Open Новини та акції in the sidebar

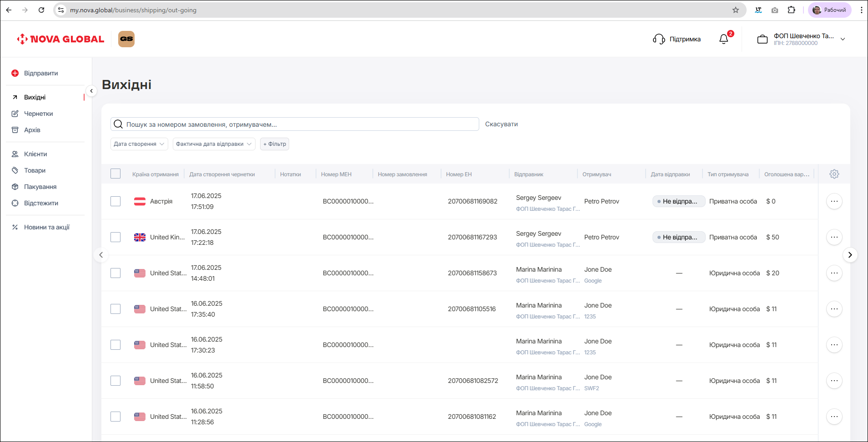[x=46, y=227]
